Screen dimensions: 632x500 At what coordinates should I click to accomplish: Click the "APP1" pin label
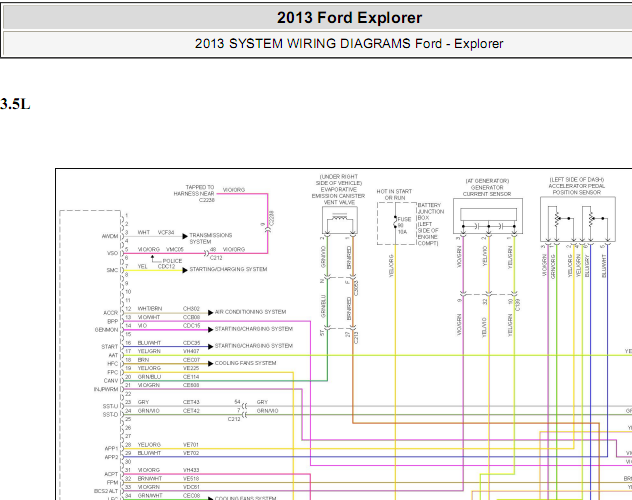coord(112,449)
